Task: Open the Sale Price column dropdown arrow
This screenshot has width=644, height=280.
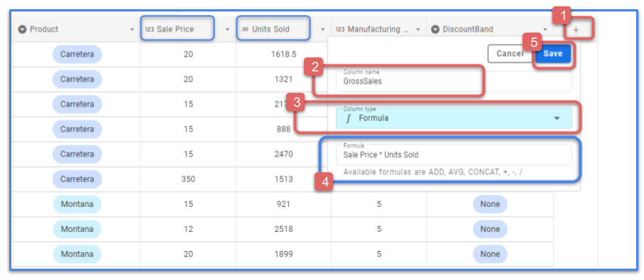Action: point(227,30)
